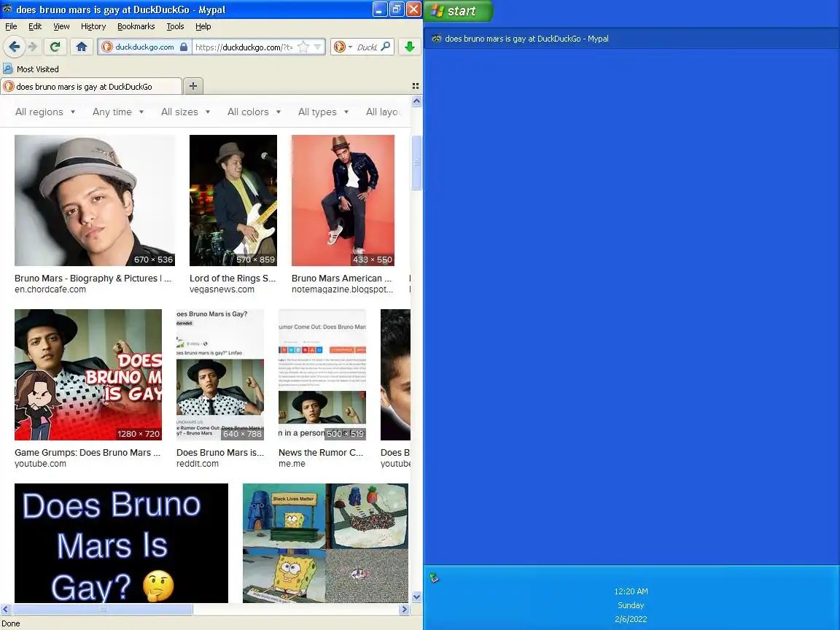
Task: Click the vegasnews.com source text
Action: click(x=222, y=289)
